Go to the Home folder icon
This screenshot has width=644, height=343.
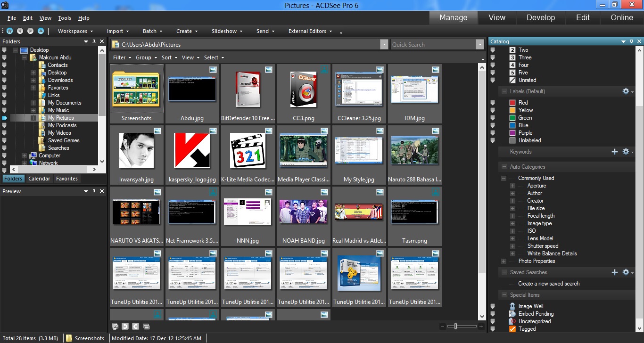pos(9,31)
